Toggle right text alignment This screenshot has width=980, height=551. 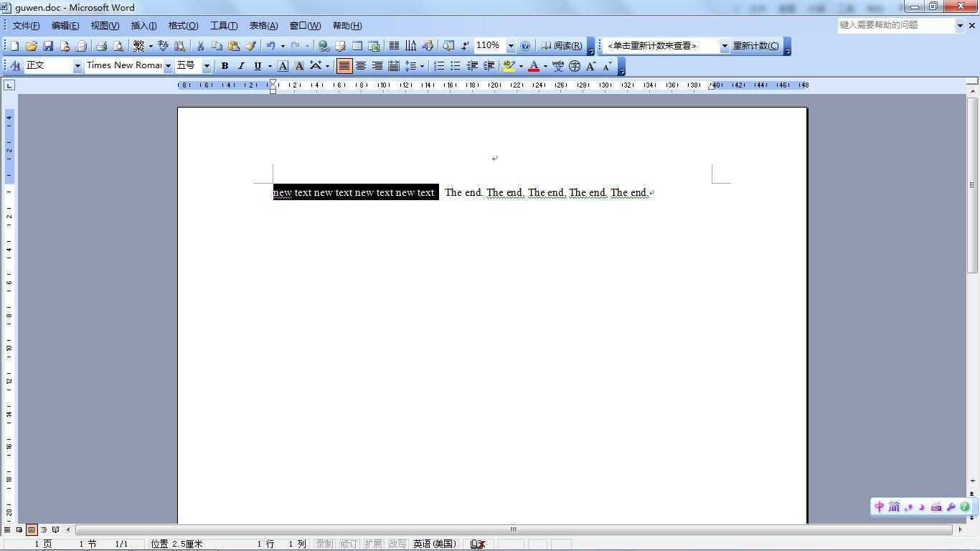pyautogui.click(x=377, y=66)
